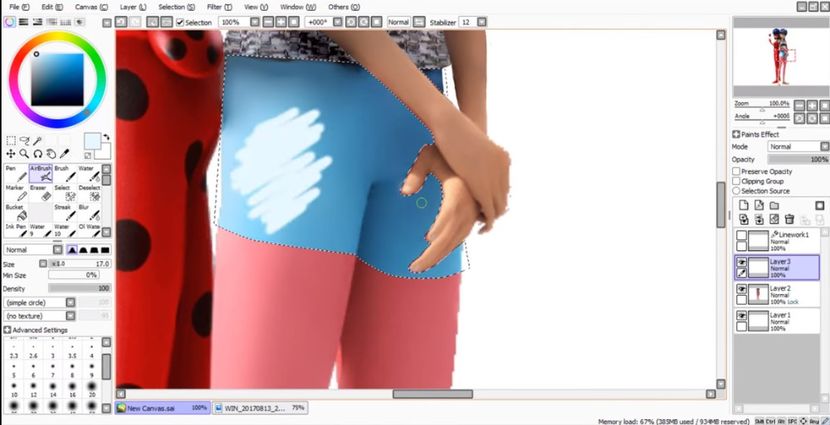This screenshot has height=425, width=830.
Task: Choose the rectangular selection tool
Action: tap(11, 141)
